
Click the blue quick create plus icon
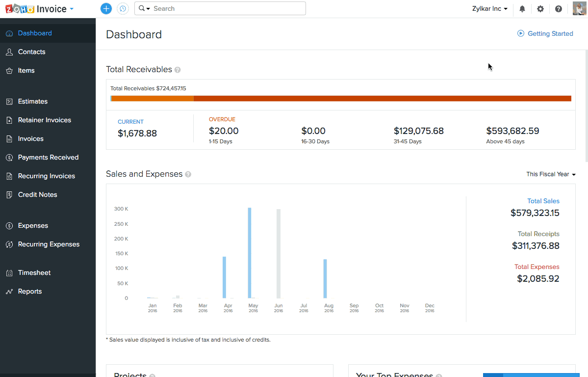point(106,8)
